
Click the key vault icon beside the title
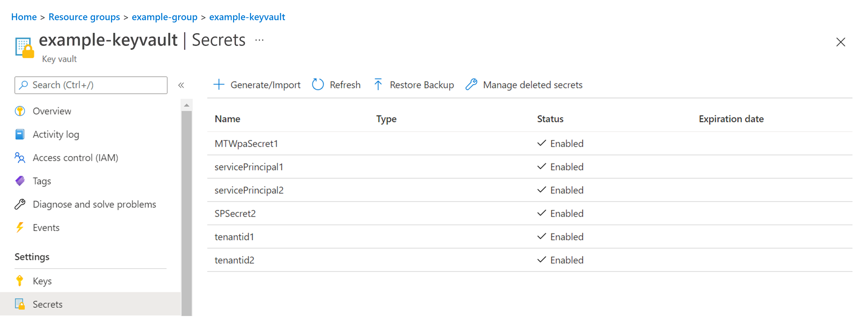25,48
